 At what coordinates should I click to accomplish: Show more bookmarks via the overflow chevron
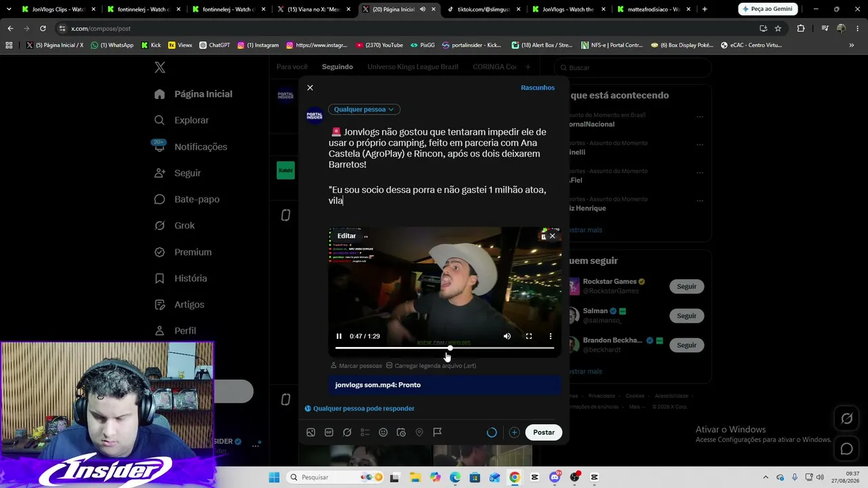[852, 45]
